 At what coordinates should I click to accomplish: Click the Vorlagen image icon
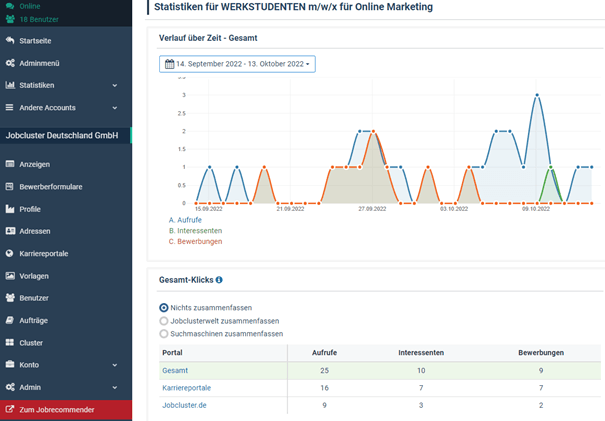tap(10, 276)
